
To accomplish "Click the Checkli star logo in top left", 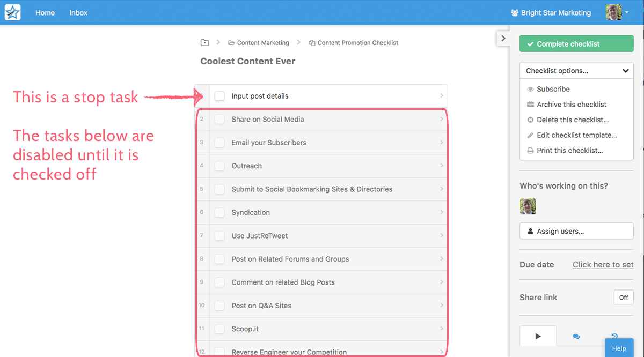I will [x=12, y=11].
